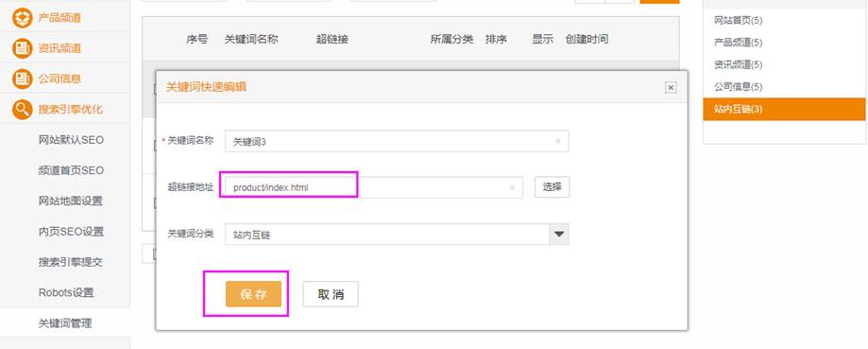The height and width of the screenshot is (349, 868).
Task: Click 序号 column header
Action: point(197,40)
